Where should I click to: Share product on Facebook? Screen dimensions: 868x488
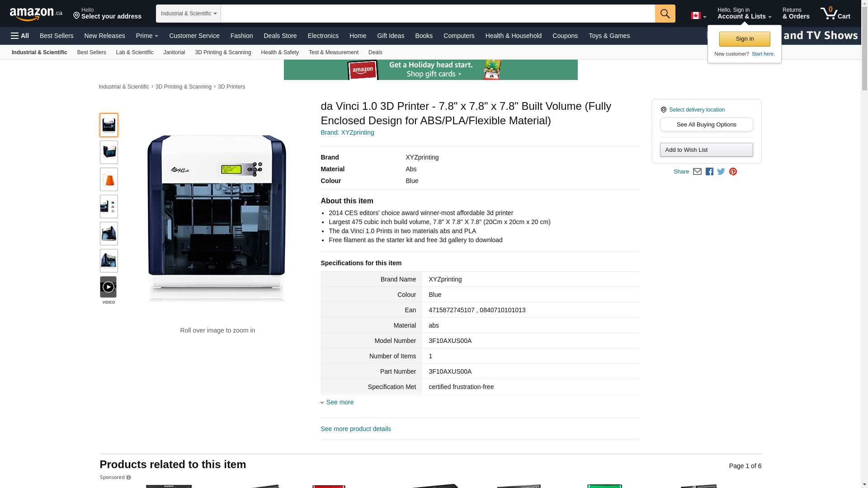(x=709, y=172)
